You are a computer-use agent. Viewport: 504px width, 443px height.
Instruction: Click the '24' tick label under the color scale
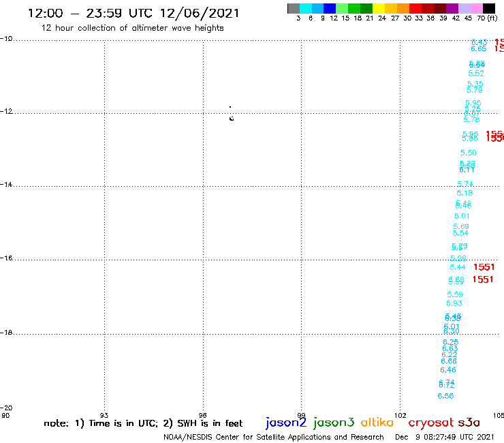click(x=382, y=18)
